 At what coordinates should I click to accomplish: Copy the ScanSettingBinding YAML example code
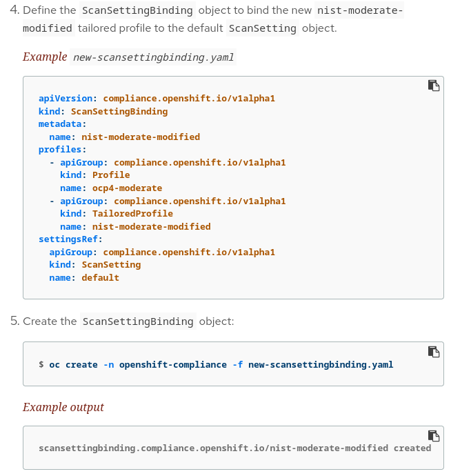433,86
